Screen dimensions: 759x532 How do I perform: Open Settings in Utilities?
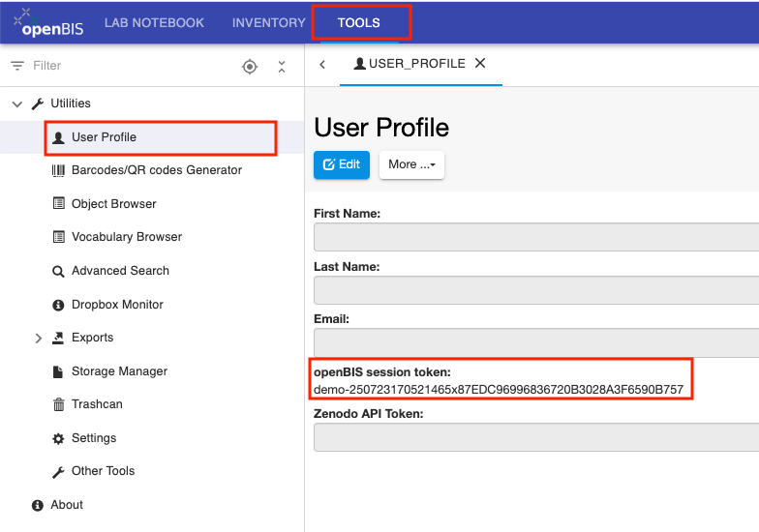(94, 437)
